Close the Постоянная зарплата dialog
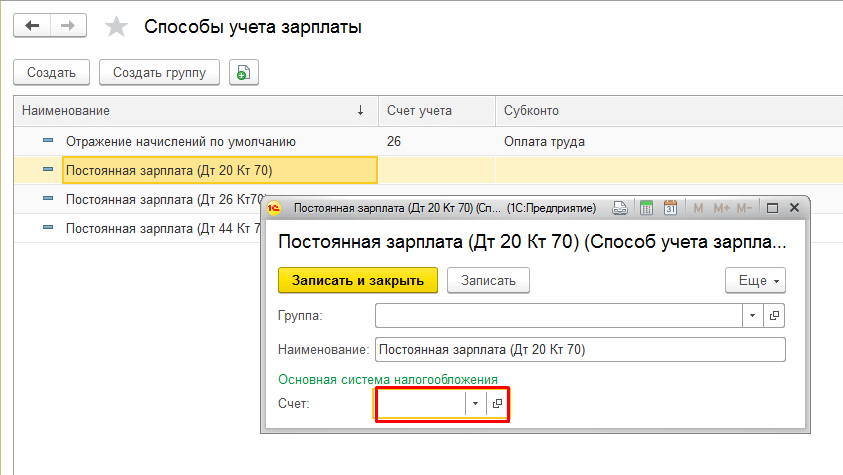The image size is (843, 475). point(794,207)
